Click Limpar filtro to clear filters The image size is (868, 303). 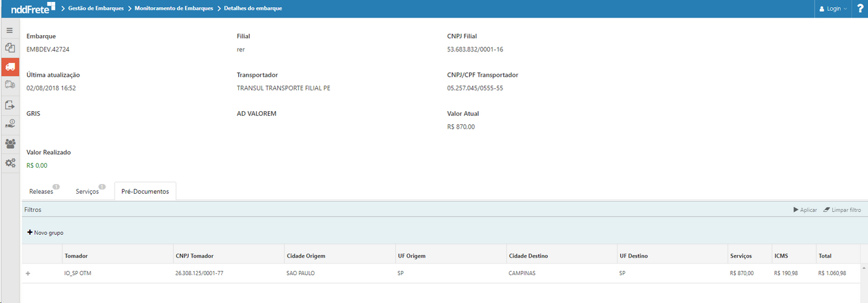842,210
